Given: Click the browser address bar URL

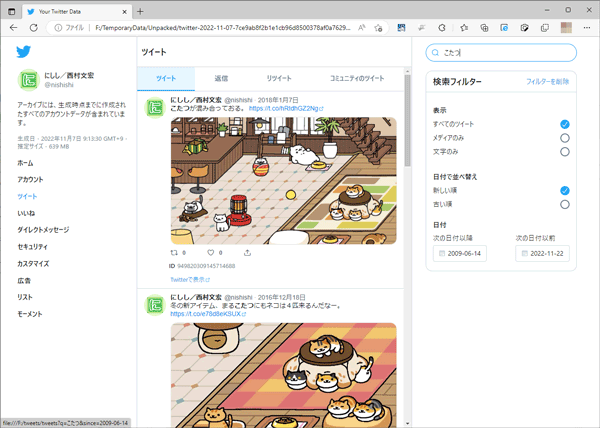Looking at the screenshot, I should coord(222,28).
